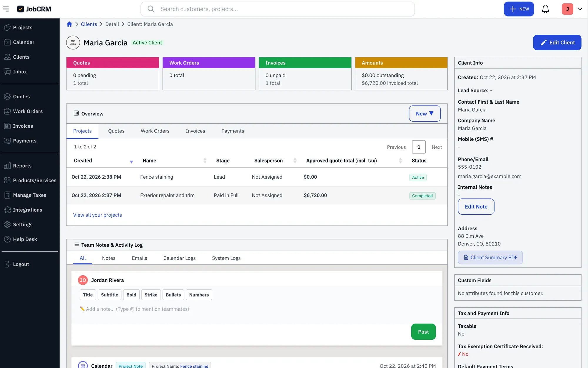Open the notifications bell

(x=545, y=9)
